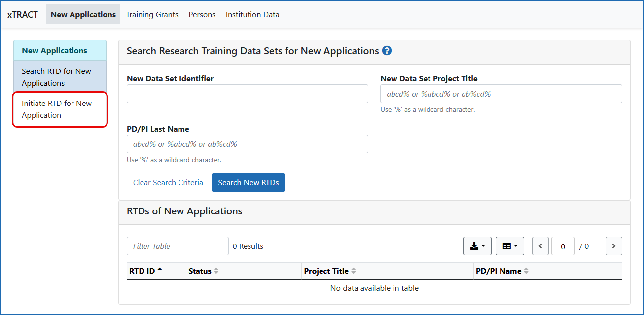Navigate to Institution Data
Viewport: 644px width, 315px height.
coord(252,14)
